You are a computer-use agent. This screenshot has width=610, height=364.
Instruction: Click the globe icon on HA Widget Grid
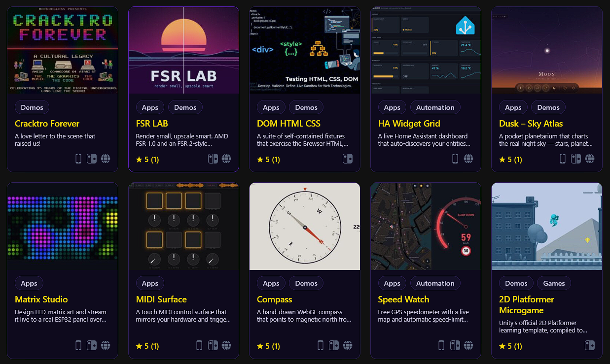tap(468, 159)
